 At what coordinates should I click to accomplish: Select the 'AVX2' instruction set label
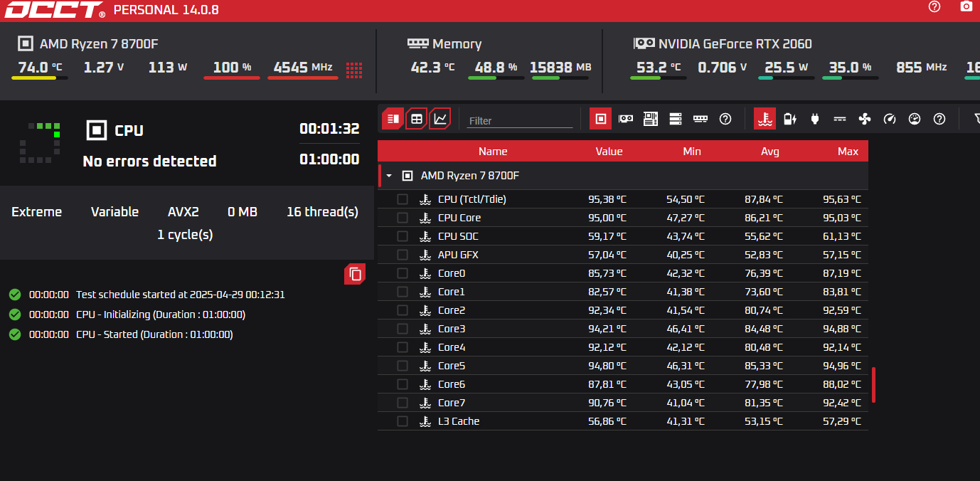[183, 211]
